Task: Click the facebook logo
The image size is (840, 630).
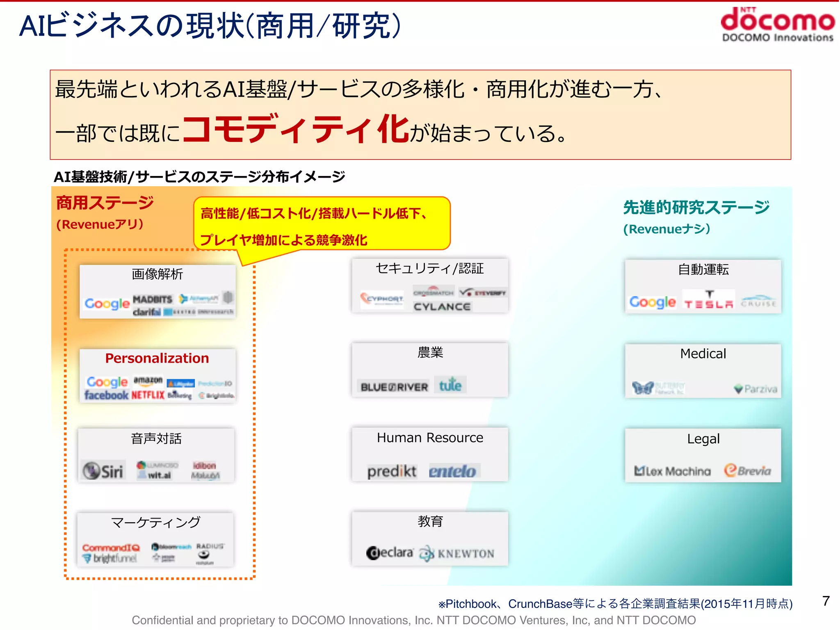Action: tap(106, 395)
